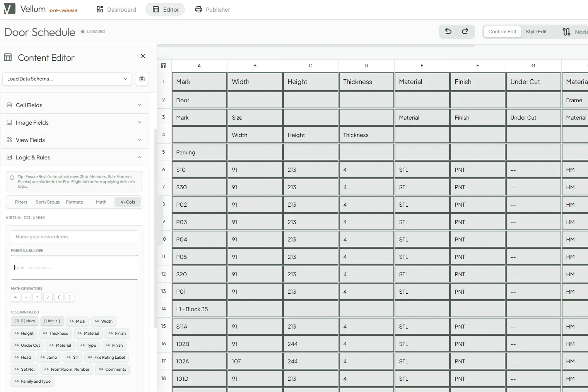Viewport: 588px width, 392px height.
Task: Select column header A
Action: pos(199,66)
